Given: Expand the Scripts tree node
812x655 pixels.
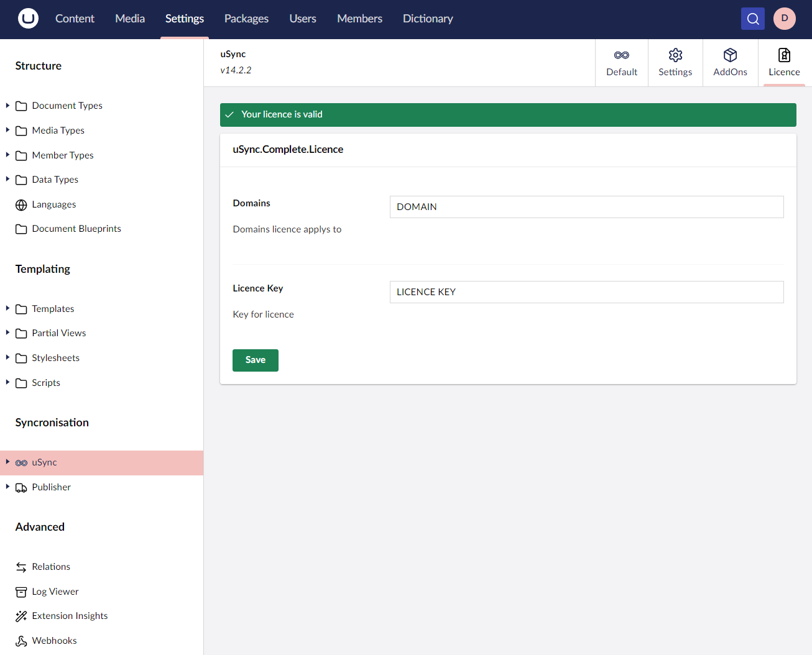Looking at the screenshot, I should click(7, 382).
